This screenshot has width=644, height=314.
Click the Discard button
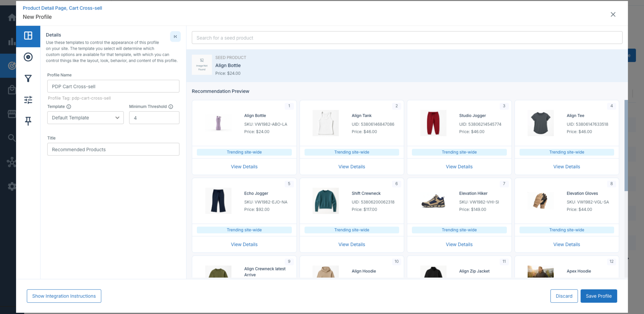[564, 296]
